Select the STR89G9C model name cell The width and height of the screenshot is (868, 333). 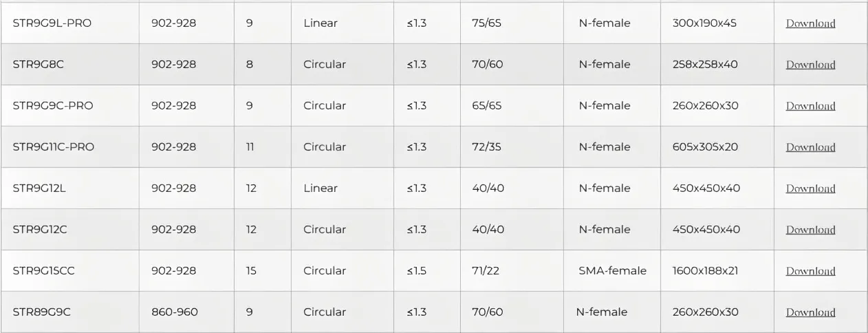[x=41, y=312]
